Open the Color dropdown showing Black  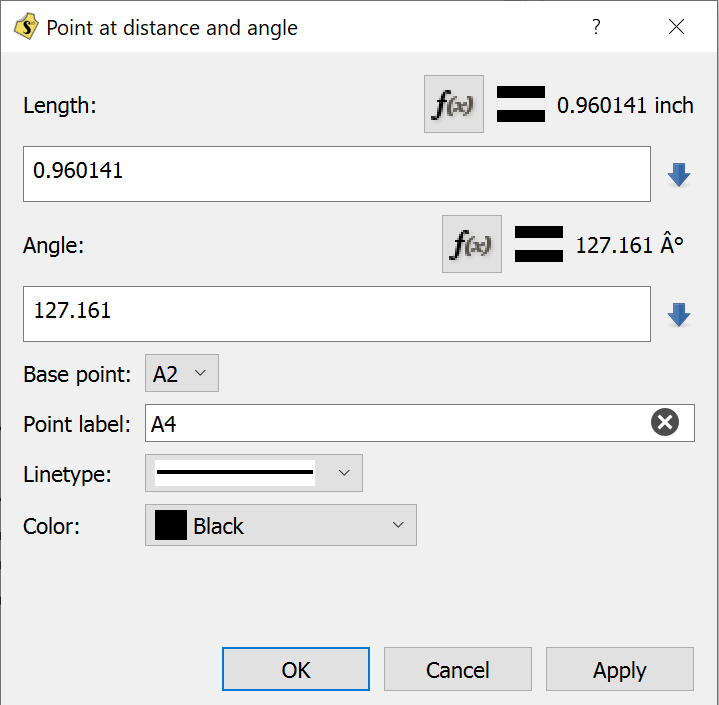(281, 525)
